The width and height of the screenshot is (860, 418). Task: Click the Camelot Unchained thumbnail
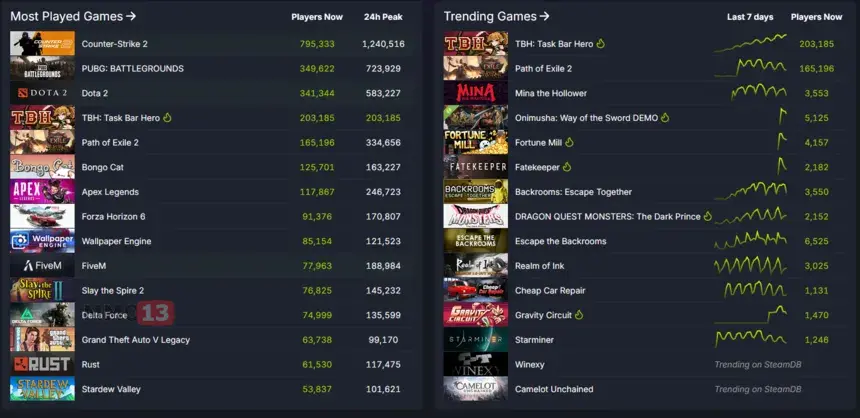(x=476, y=389)
